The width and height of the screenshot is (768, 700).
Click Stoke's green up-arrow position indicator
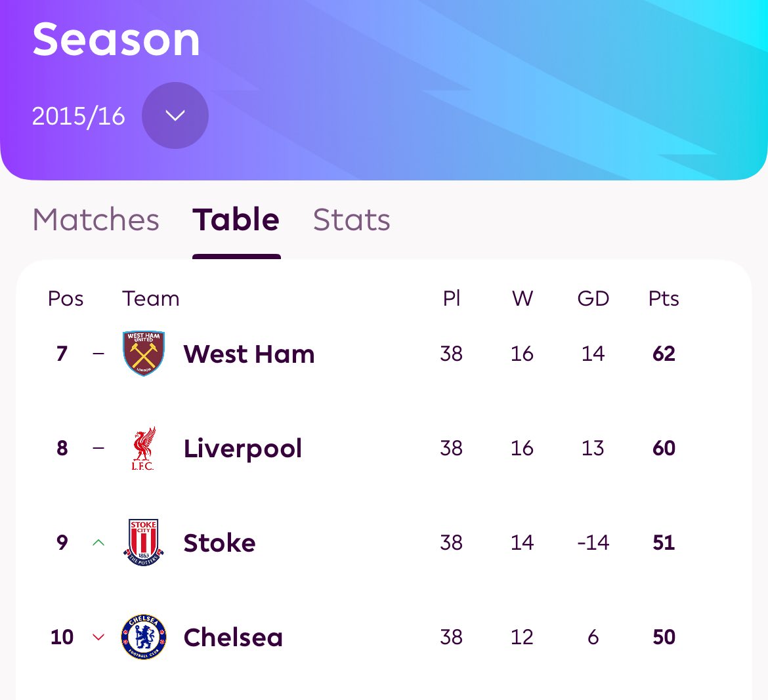click(98, 543)
